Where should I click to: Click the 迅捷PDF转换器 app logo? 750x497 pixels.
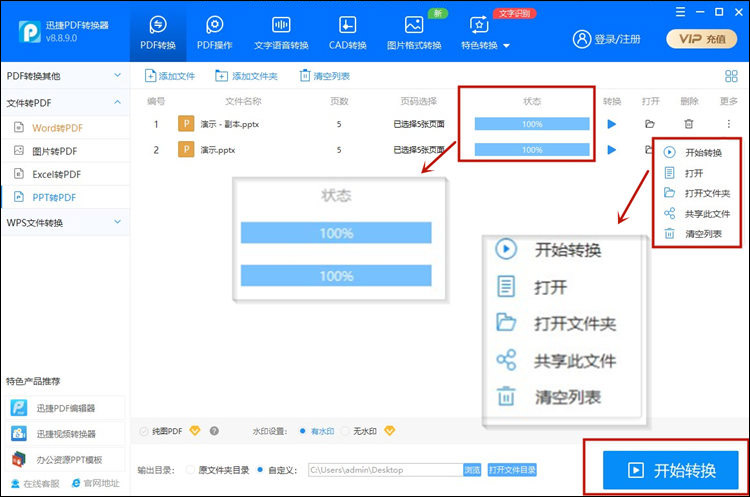[x=29, y=32]
